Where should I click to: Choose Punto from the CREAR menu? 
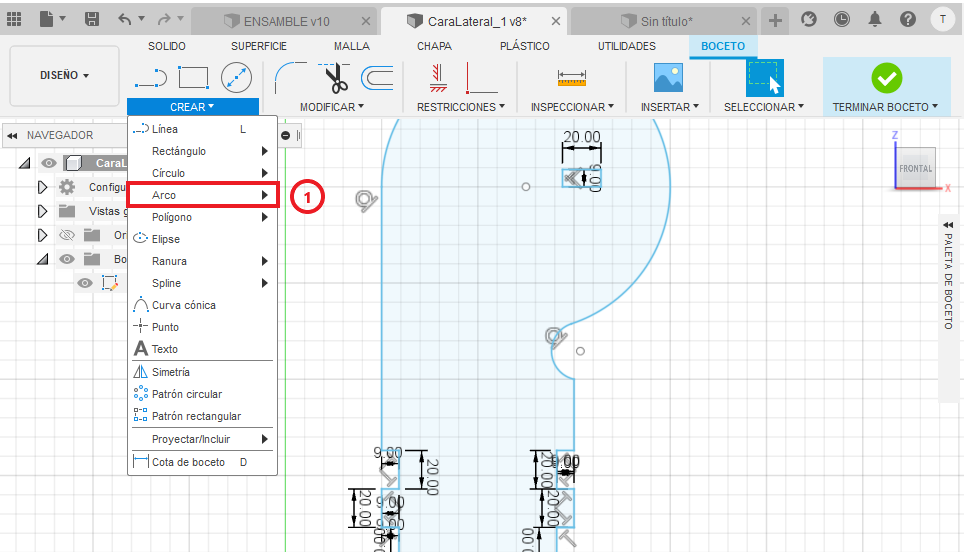pyautogui.click(x=202, y=327)
